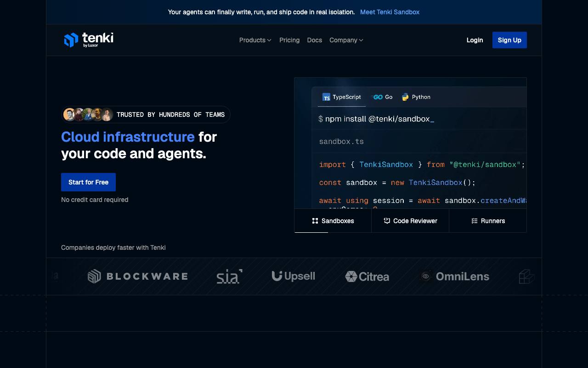Click the import TenkiSandbox code line
Viewport: 588px width, 368px height.
coord(422,165)
